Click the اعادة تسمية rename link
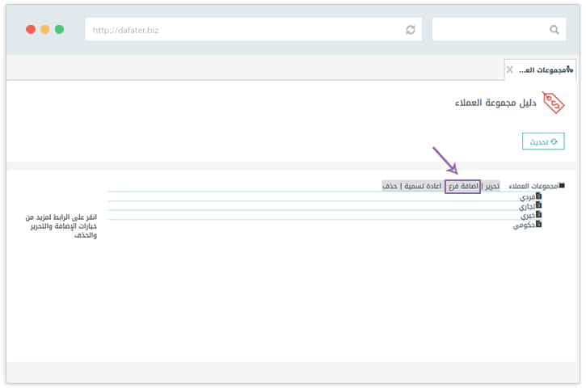 coord(424,186)
